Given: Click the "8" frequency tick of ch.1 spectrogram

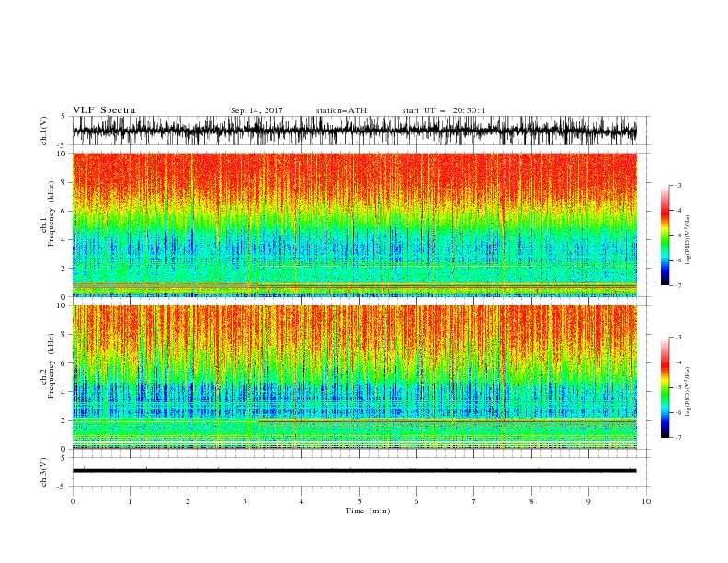Looking at the screenshot, I should coord(64,182).
